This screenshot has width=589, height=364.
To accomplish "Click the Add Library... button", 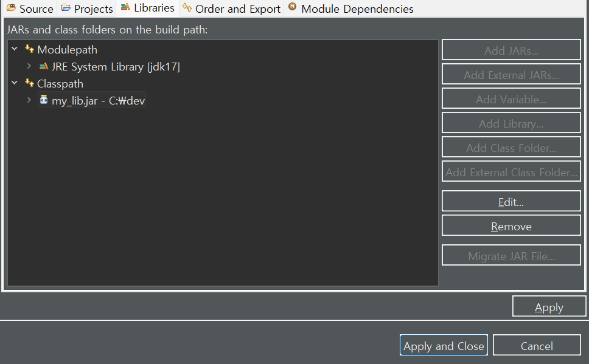I will [x=511, y=123].
